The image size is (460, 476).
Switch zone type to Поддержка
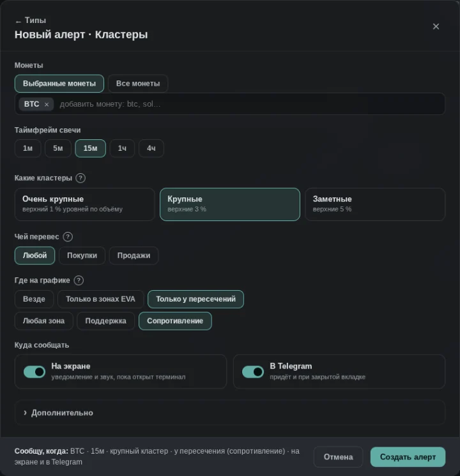(105, 321)
